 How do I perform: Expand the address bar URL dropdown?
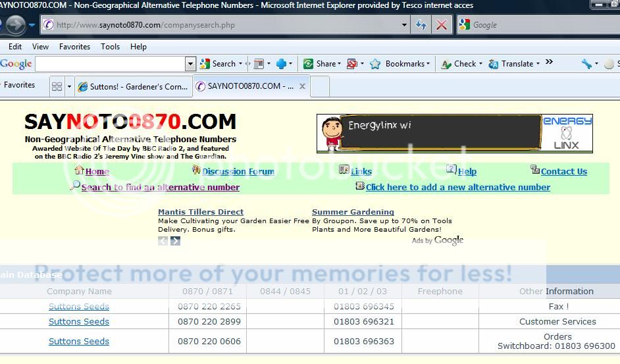[x=404, y=25]
